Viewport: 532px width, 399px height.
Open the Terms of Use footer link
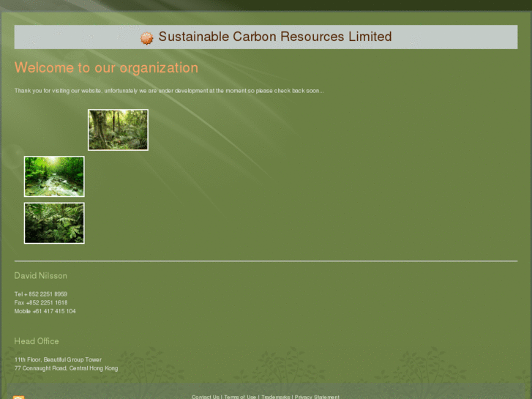click(240, 397)
